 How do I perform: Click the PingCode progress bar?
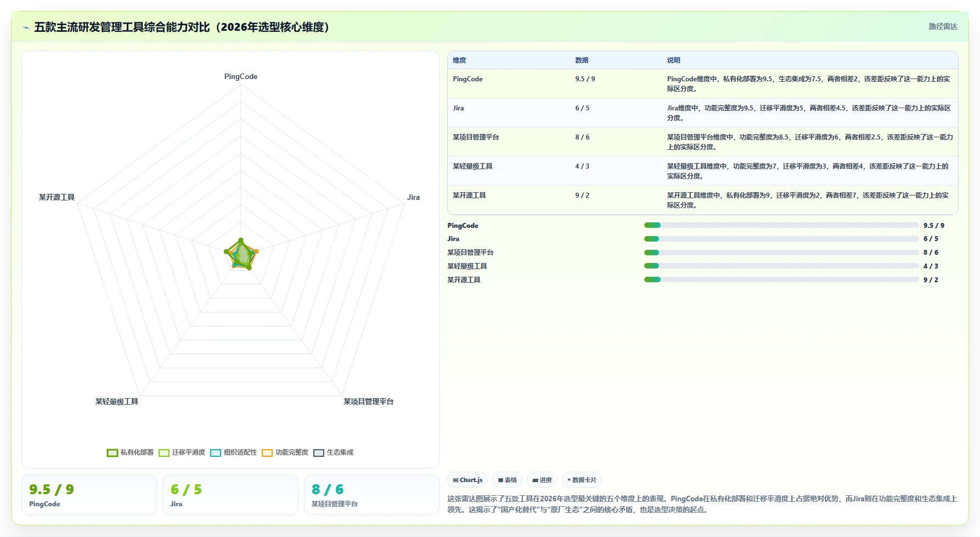(781, 225)
